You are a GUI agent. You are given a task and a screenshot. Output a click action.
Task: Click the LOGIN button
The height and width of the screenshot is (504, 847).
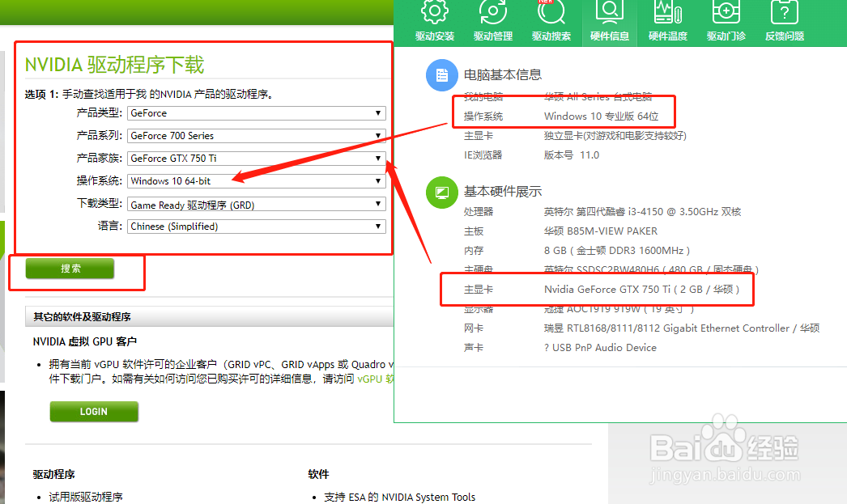pos(94,411)
